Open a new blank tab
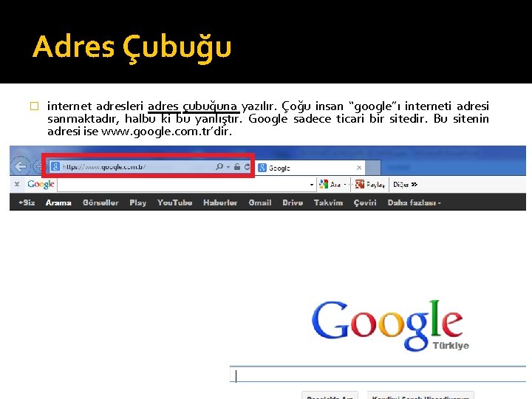The image size is (532, 399). pos(373,168)
